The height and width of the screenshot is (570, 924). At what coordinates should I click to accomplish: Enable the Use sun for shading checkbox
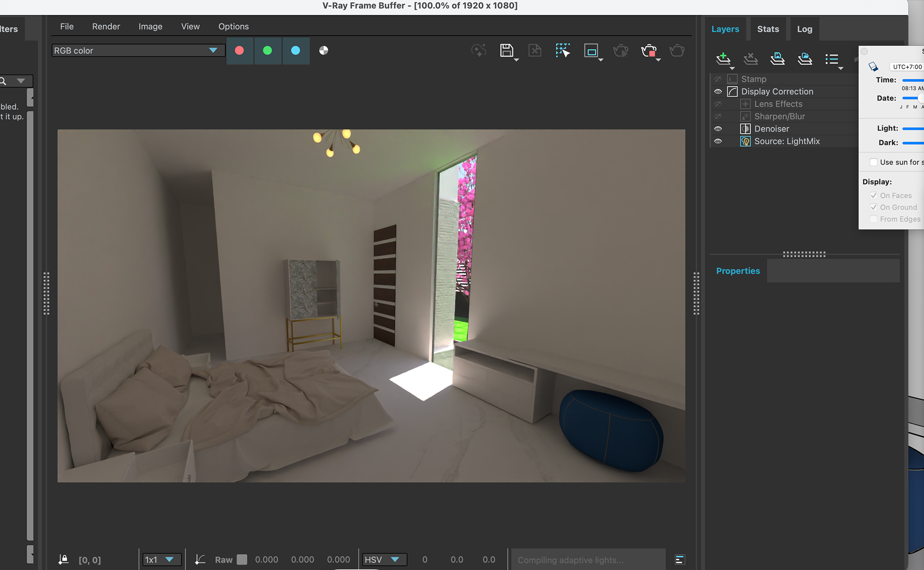873,162
